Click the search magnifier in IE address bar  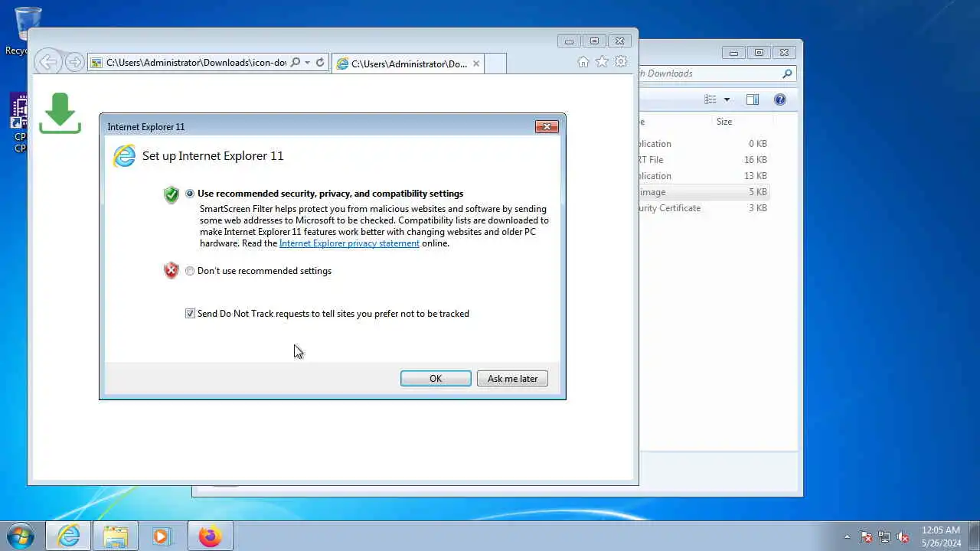(x=296, y=63)
